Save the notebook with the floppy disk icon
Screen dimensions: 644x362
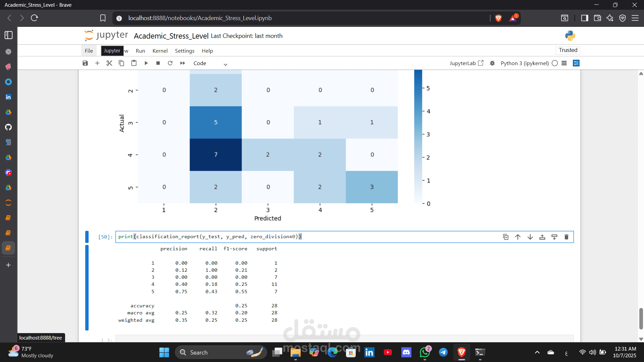(85, 63)
